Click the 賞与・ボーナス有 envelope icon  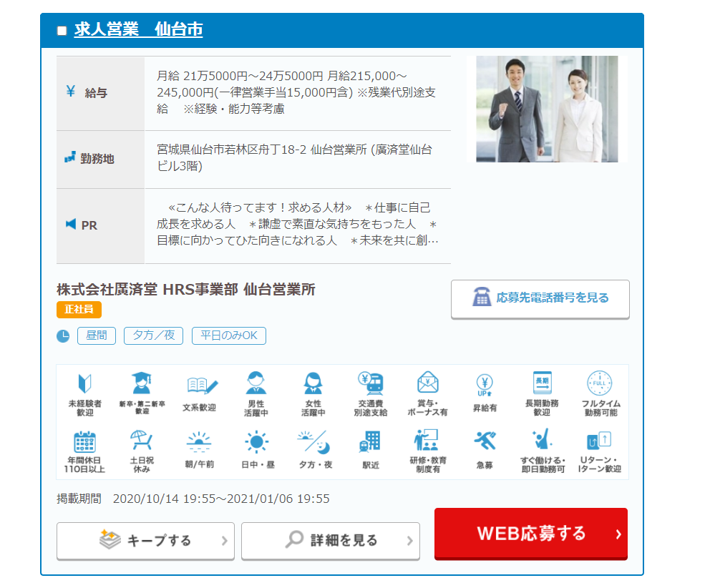[428, 383]
